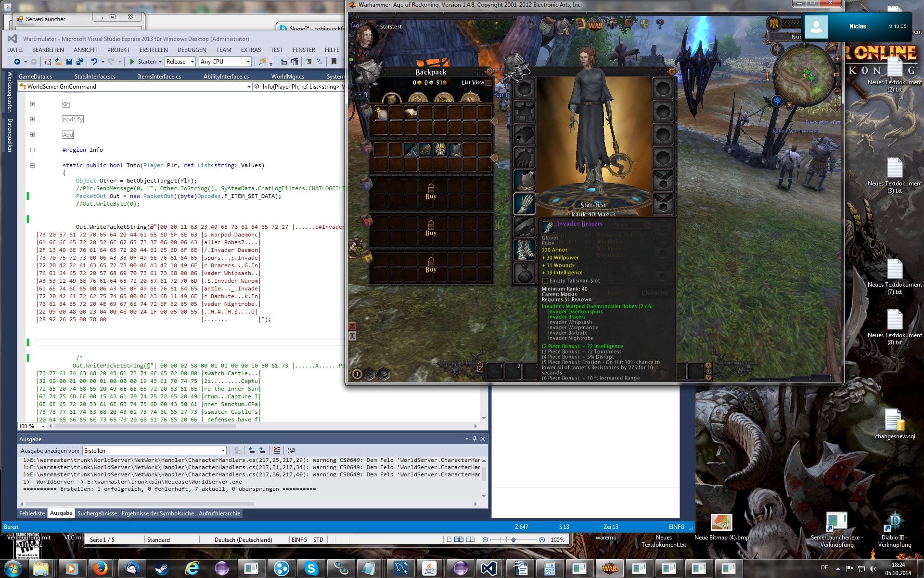Image resolution: width=924 pixels, height=578 pixels.
Task: Click Clear All in the Ausgabe toolbar
Action: tap(277, 450)
